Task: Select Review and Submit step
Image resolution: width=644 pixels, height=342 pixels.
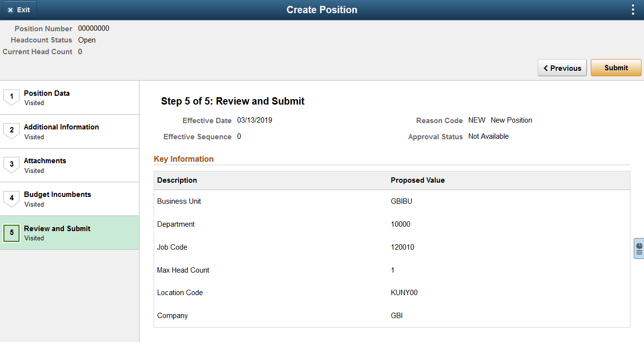Action: click(x=69, y=233)
